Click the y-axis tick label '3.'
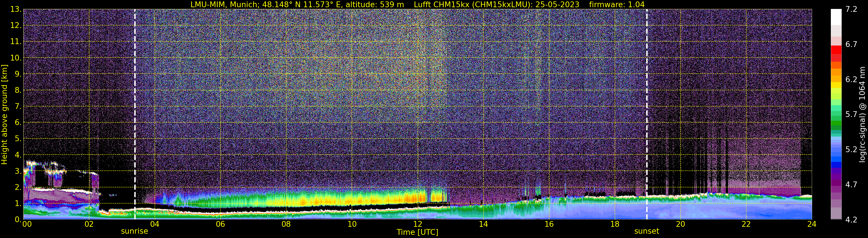This screenshot has height=238, width=868. [x=18, y=171]
